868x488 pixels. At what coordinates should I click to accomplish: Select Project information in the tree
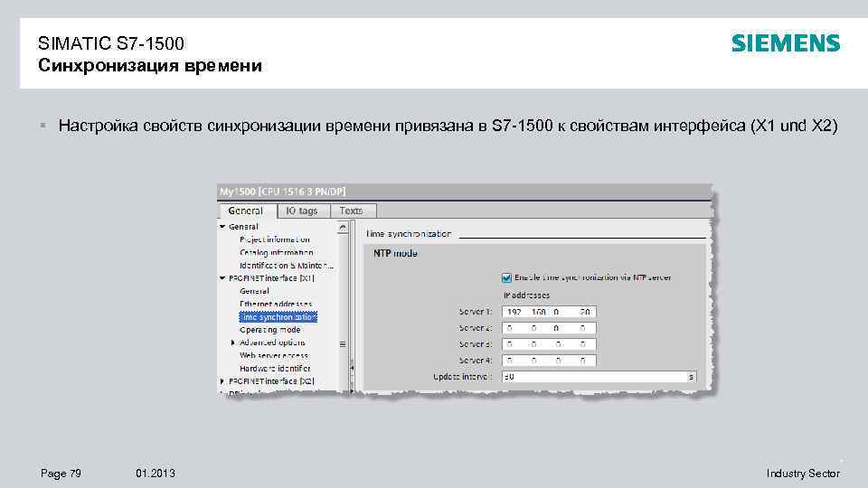coord(275,239)
